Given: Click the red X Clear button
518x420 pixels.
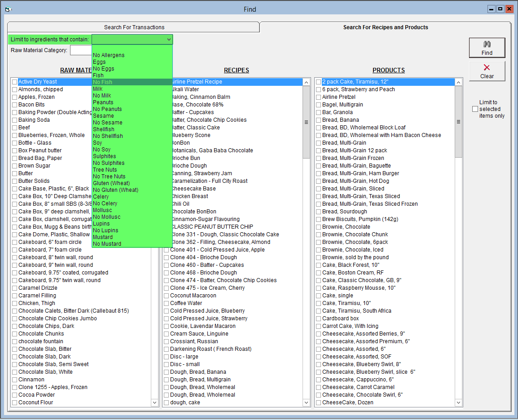Looking at the screenshot, I should (487, 71).
